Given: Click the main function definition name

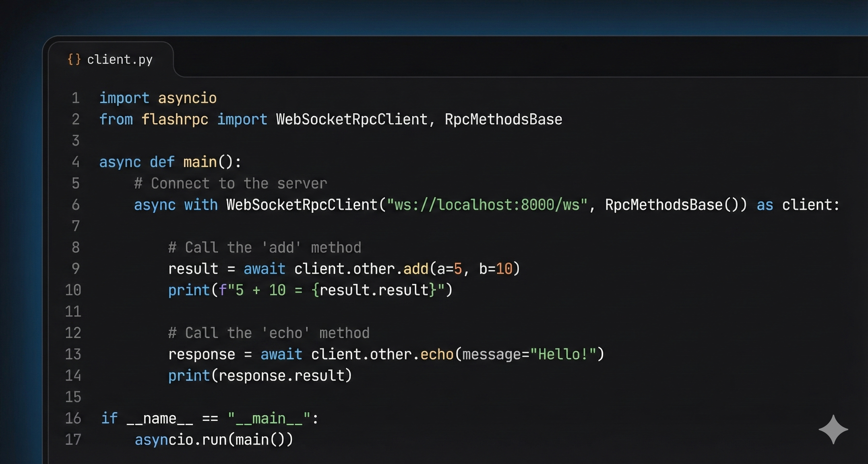Looking at the screenshot, I should [x=200, y=162].
